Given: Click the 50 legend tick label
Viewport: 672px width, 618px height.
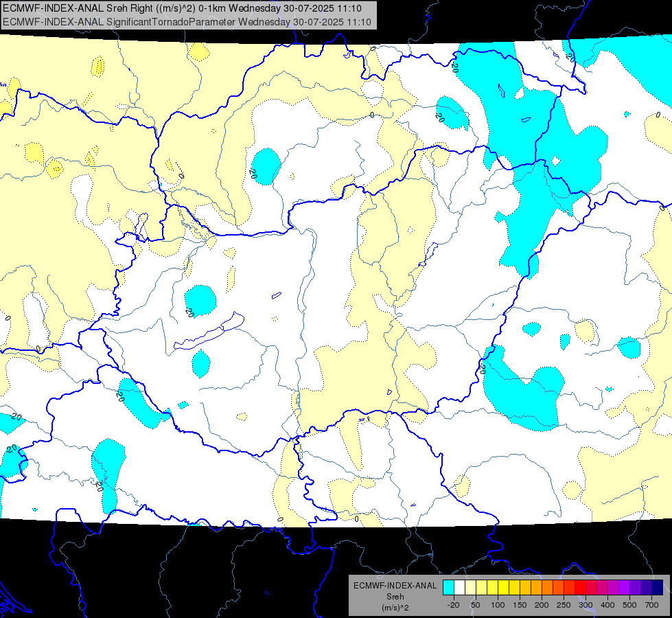Looking at the screenshot, I should pyautogui.click(x=475, y=605).
